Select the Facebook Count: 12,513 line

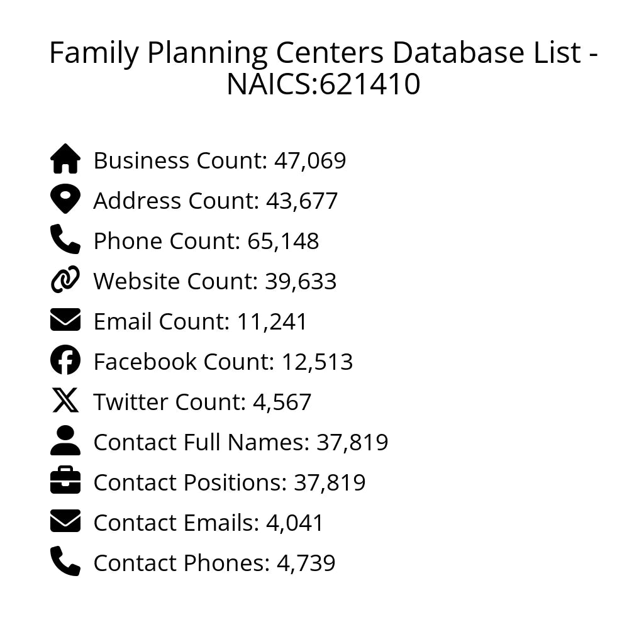223,362
